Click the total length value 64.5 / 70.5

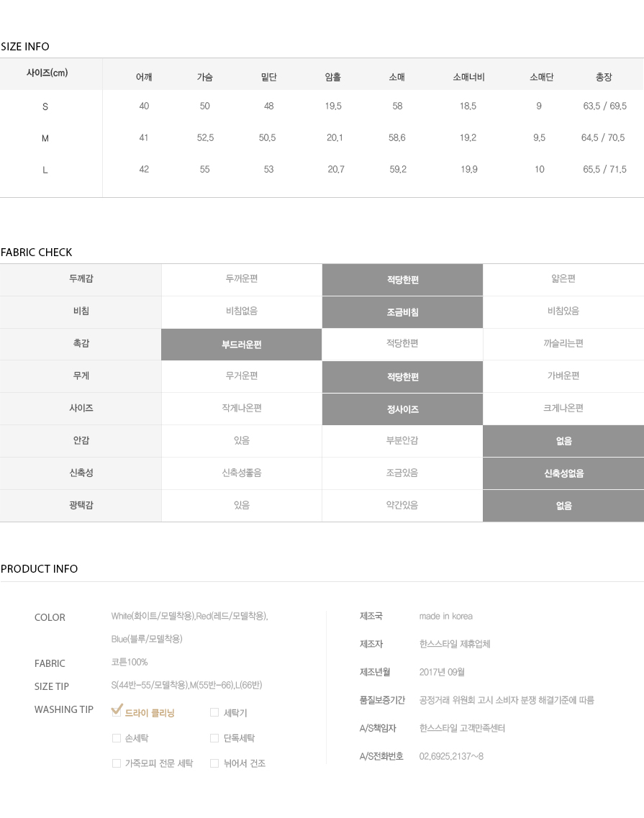[603, 137]
